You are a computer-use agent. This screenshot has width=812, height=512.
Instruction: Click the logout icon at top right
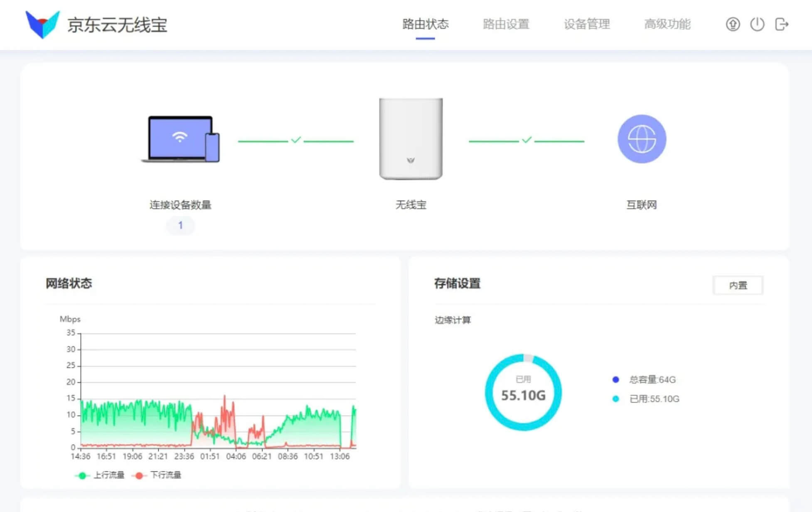pyautogui.click(x=782, y=25)
